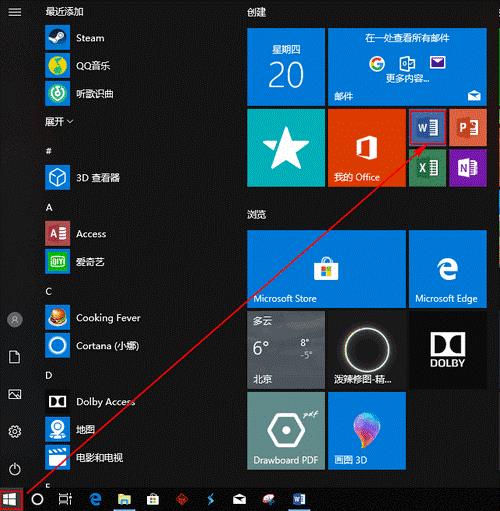Image resolution: width=500 pixels, height=511 pixels.
Task: Open Microsoft Store from the taskbar
Action: [153, 499]
